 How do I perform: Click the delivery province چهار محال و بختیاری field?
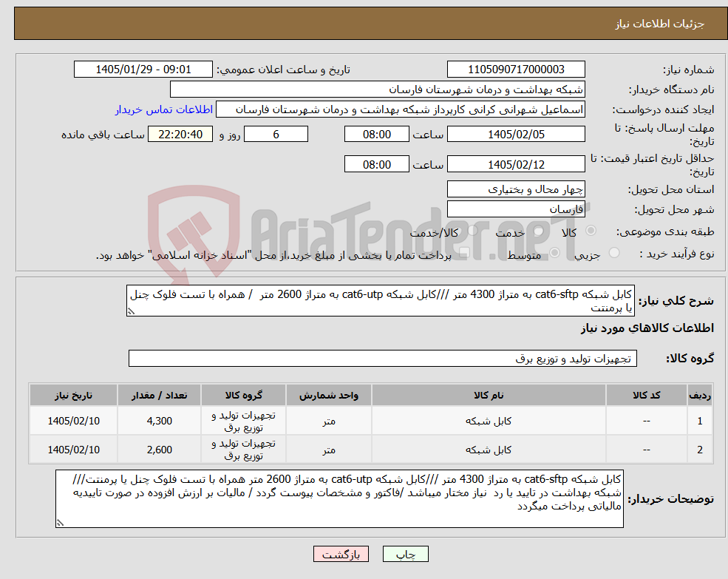516,189
